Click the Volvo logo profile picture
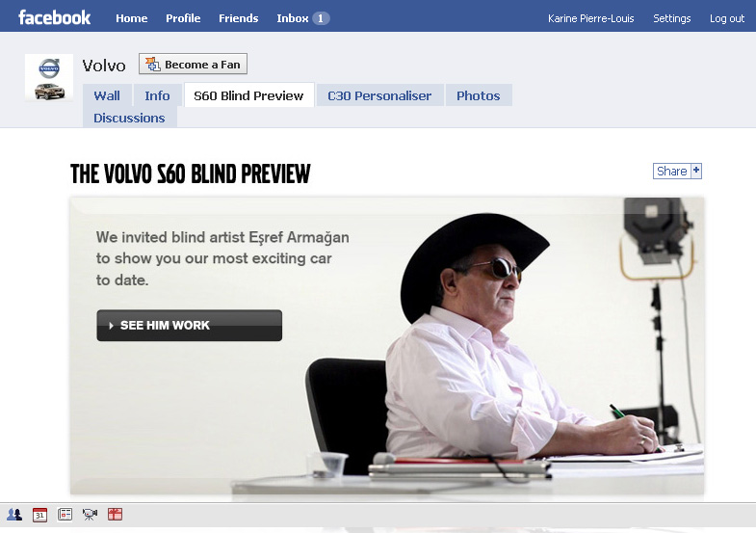The height and width of the screenshot is (533, 756). pyautogui.click(x=49, y=78)
